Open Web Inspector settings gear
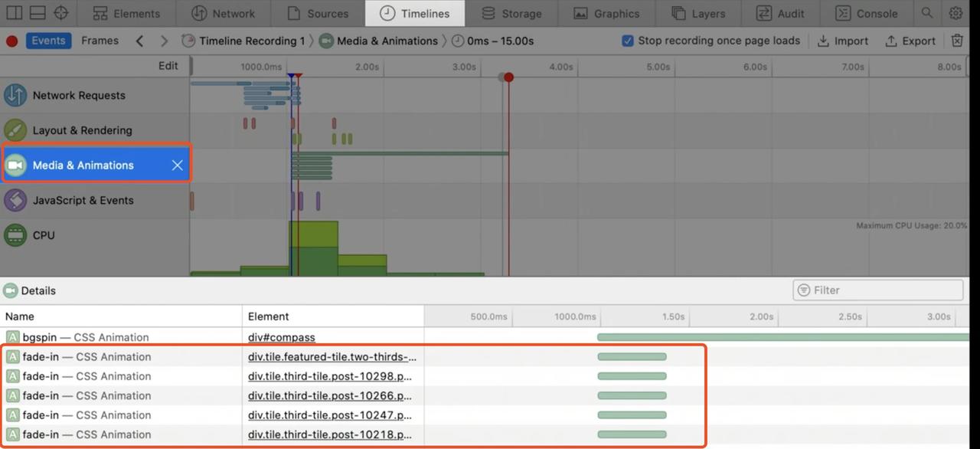The height and width of the screenshot is (449, 980). (955, 13)
